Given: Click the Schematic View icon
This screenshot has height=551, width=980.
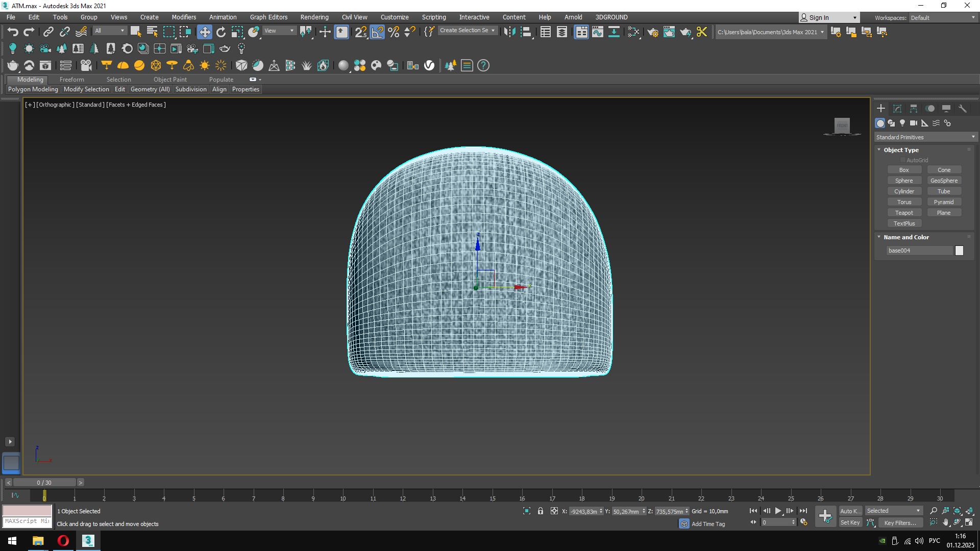Looking at the screenshot, I should [614, 32].
